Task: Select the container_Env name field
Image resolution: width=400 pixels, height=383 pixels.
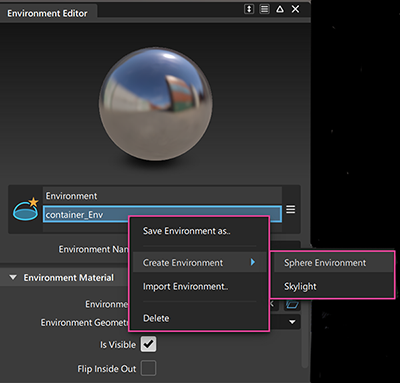Action: click(162, 214)
